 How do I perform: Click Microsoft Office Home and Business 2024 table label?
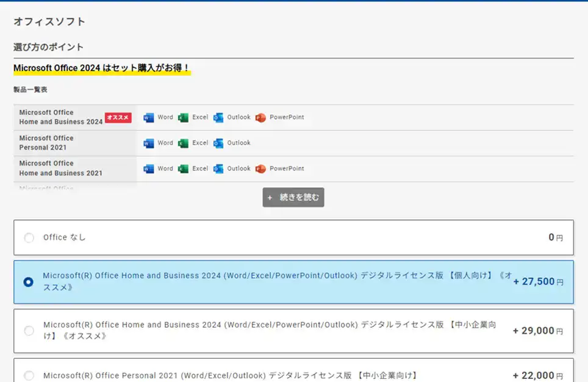(x=61, y=117)
